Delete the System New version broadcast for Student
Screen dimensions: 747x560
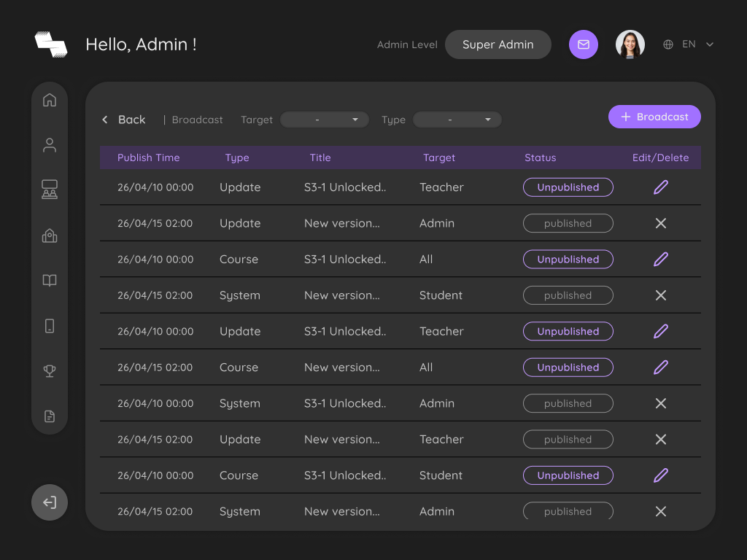661,295
